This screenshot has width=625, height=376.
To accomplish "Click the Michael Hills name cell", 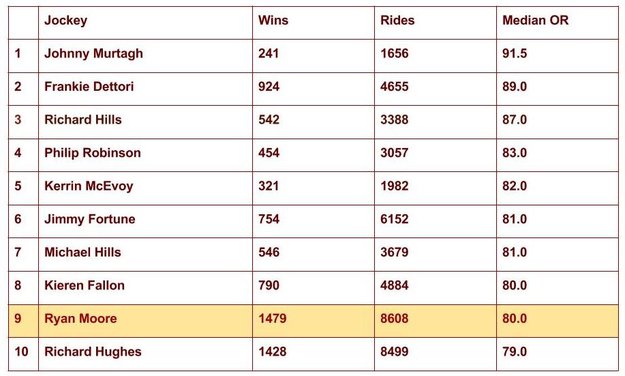I will [x=145, y=254].
